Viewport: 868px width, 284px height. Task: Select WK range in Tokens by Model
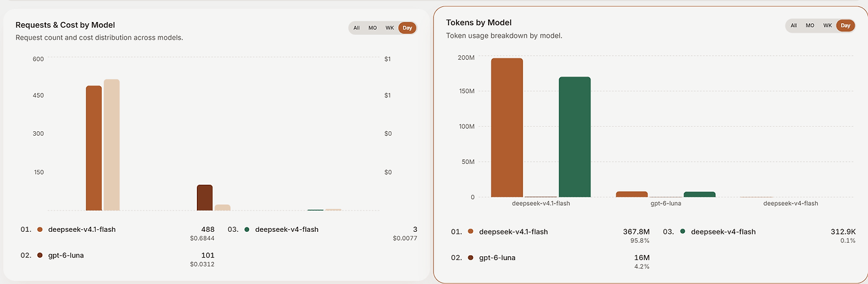tap(828, 25)
